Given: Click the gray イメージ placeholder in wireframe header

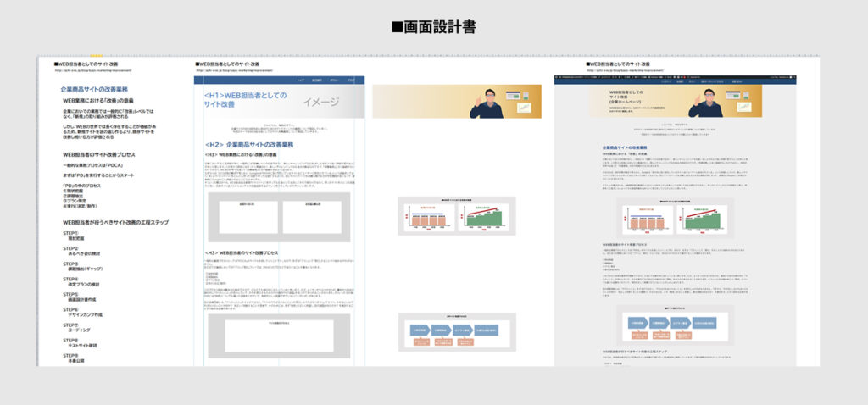Looking at the screenshot, I should (x=321, y=103).
